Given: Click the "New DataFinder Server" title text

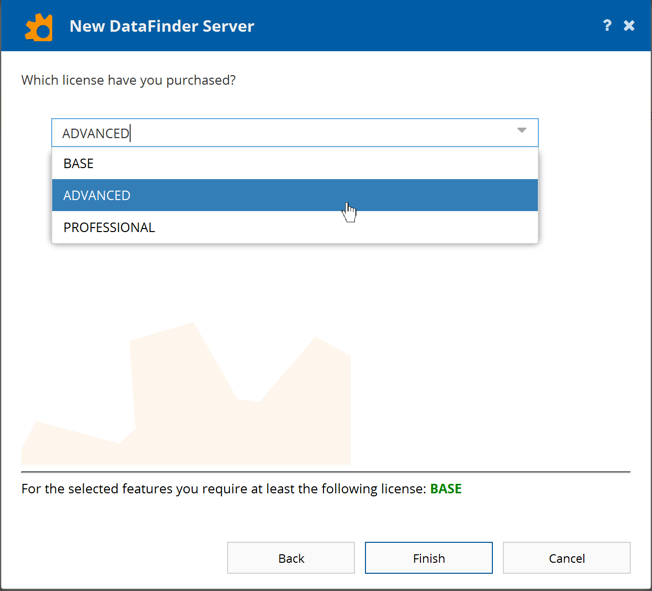Looking at the screenshot, I should (x=162, y=26).
